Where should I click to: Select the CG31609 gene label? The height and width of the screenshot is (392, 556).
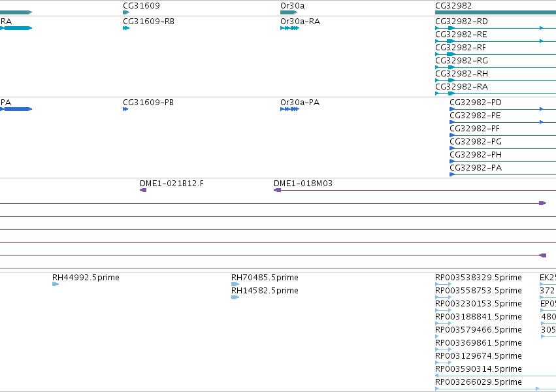coord(141,6)
